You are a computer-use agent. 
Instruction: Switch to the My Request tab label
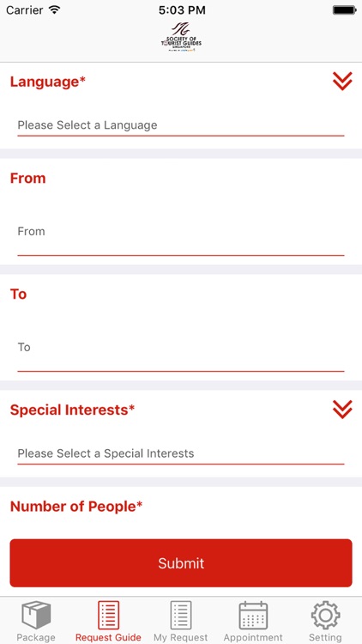pos(181,637)
